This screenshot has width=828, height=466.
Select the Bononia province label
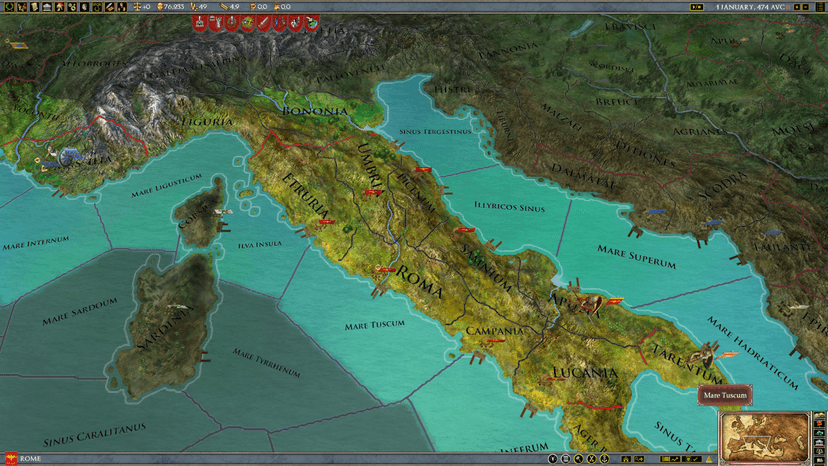pyautogui.click(x=315, y=111)
